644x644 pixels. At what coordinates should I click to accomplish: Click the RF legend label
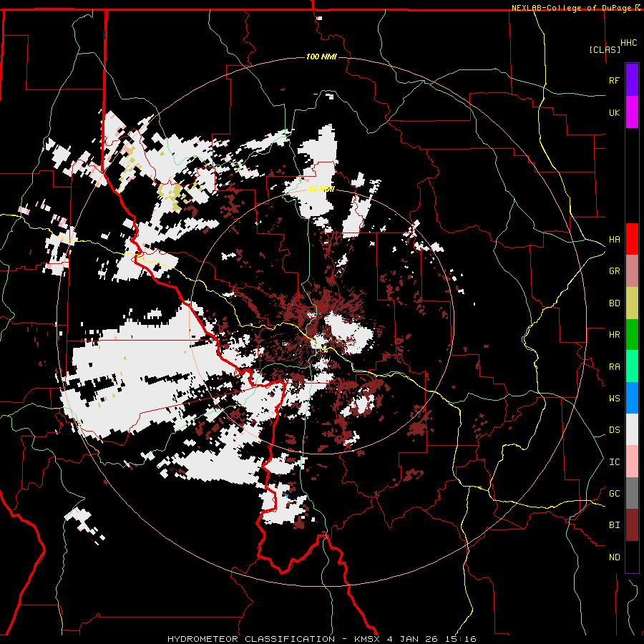pyautogui.click(x=614, y=80)
